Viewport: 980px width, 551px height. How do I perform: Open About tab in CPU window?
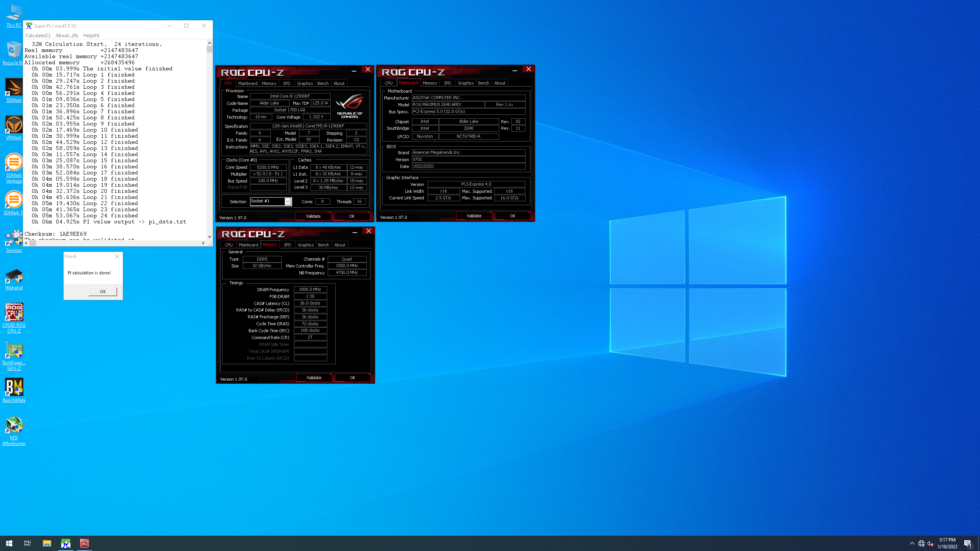point(339,83)
